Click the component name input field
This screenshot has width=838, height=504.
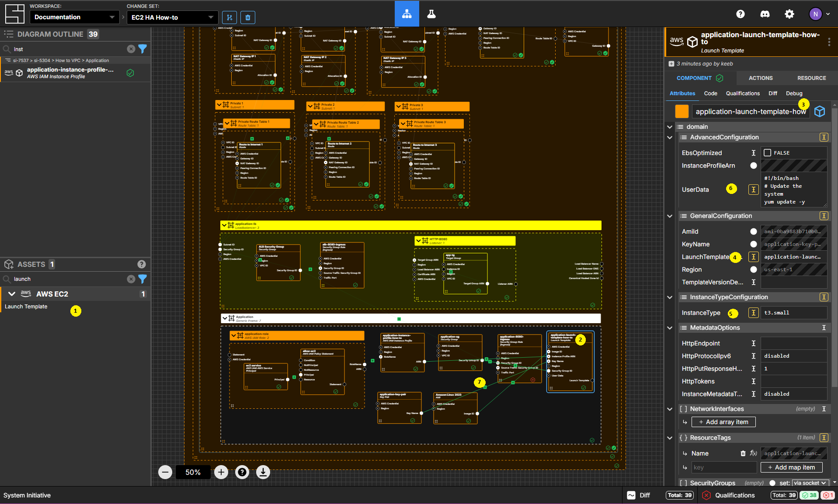coord(750,111)
